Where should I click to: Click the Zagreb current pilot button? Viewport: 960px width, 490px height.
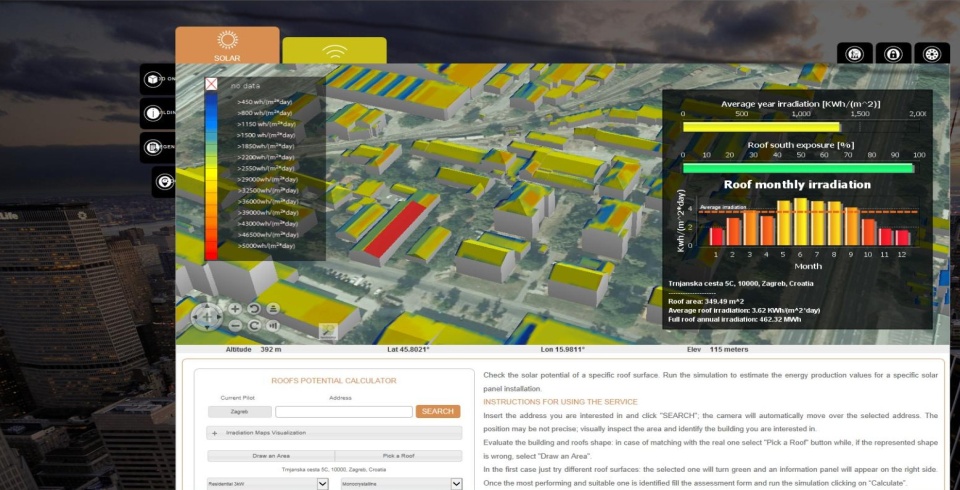point(239,411)
